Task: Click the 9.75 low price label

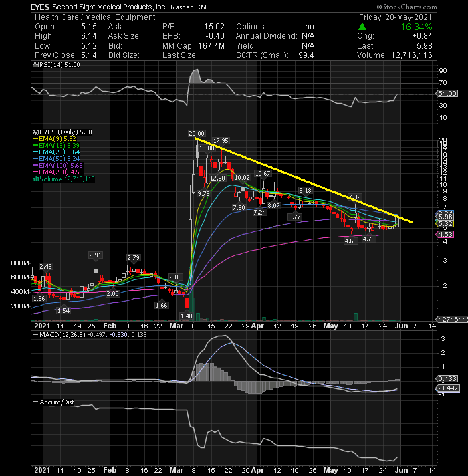Action: point(203,194)
